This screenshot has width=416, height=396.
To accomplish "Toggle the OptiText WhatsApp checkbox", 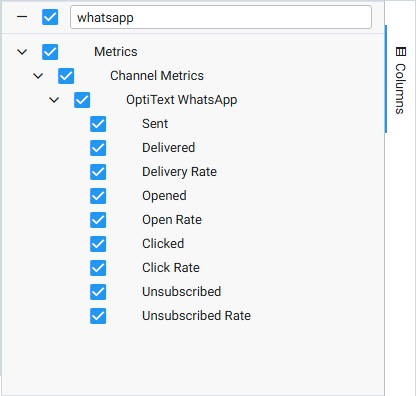I will tap(82, 100).
